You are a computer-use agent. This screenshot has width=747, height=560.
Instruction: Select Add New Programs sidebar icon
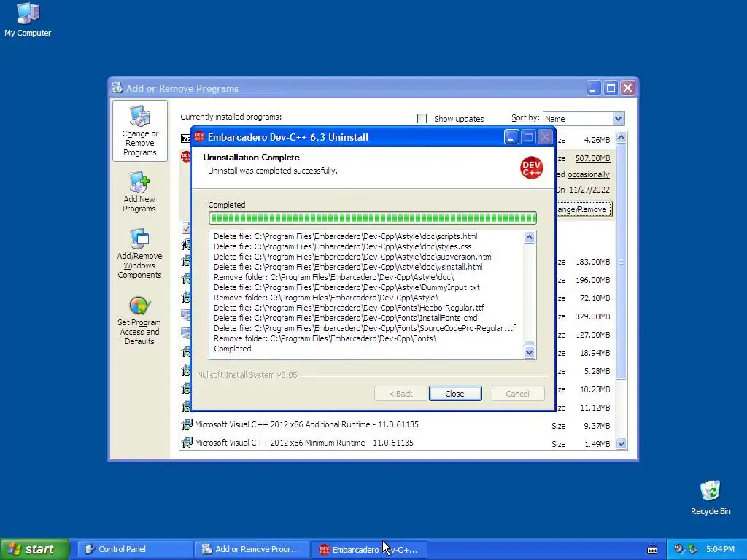pyautogui.click(x=139, y=192)
